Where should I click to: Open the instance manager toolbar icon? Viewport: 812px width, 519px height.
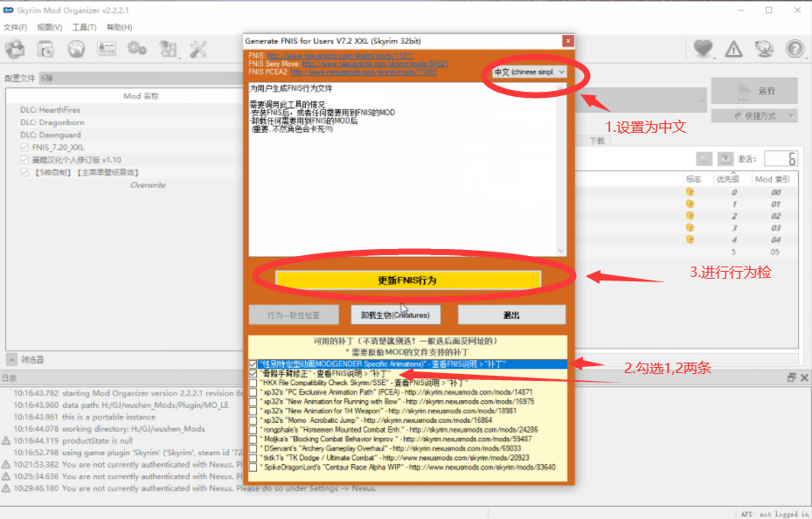[15, 49]
